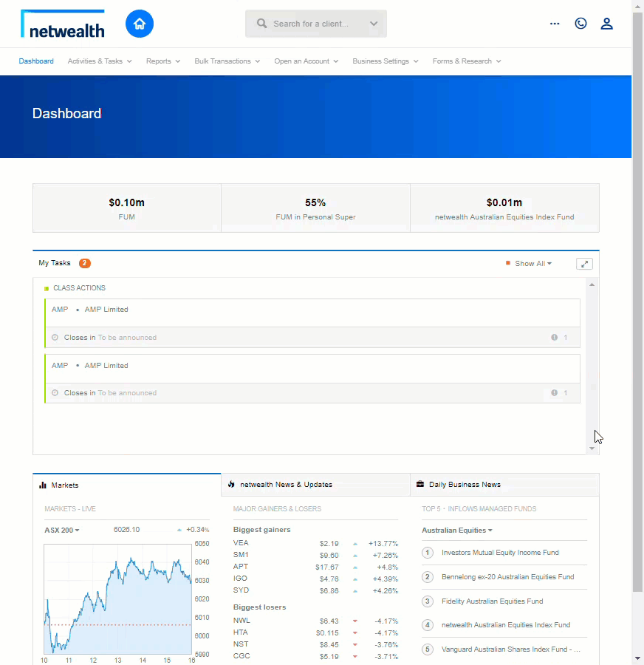This screenshot has width=644, height=665.
Task: Expand the Open an Account menu
Action: 306,61
